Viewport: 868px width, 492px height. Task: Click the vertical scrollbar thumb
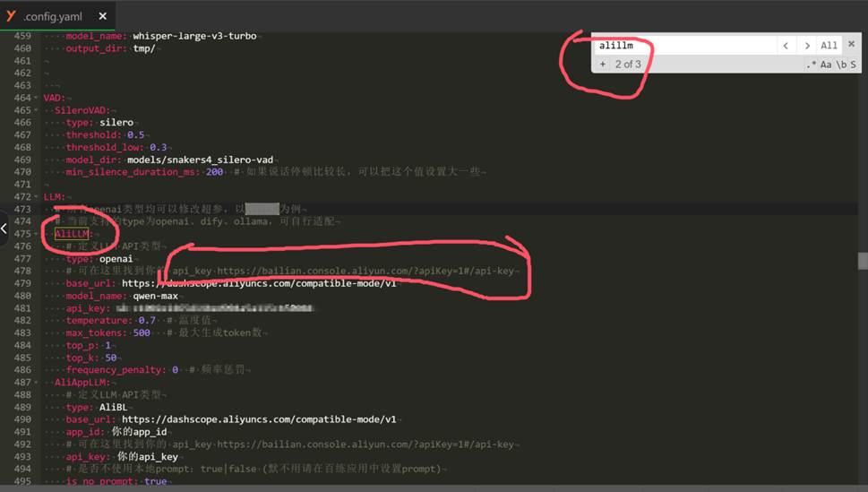(863, 260)
